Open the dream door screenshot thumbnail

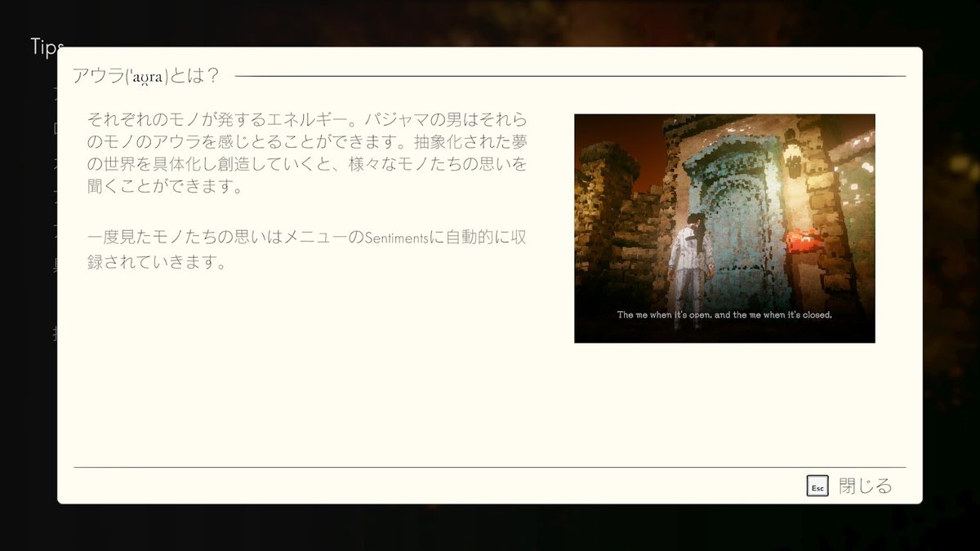[724, 228]
